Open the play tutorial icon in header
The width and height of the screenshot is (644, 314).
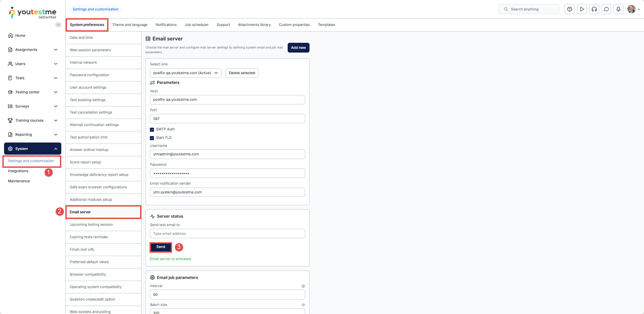pos(582,9)
